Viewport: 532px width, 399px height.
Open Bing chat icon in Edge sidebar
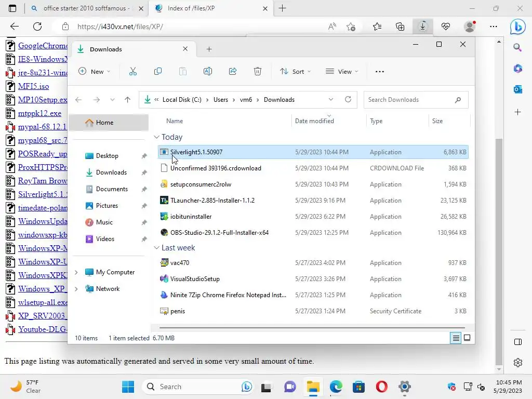(518, 26)
